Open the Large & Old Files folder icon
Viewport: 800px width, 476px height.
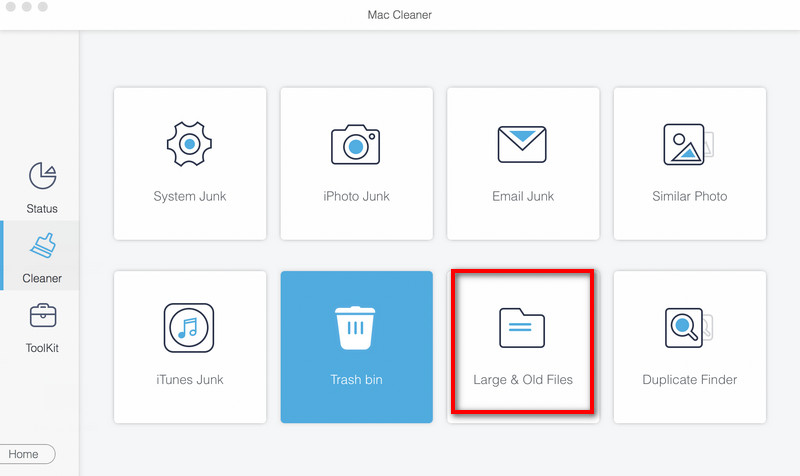522,328
